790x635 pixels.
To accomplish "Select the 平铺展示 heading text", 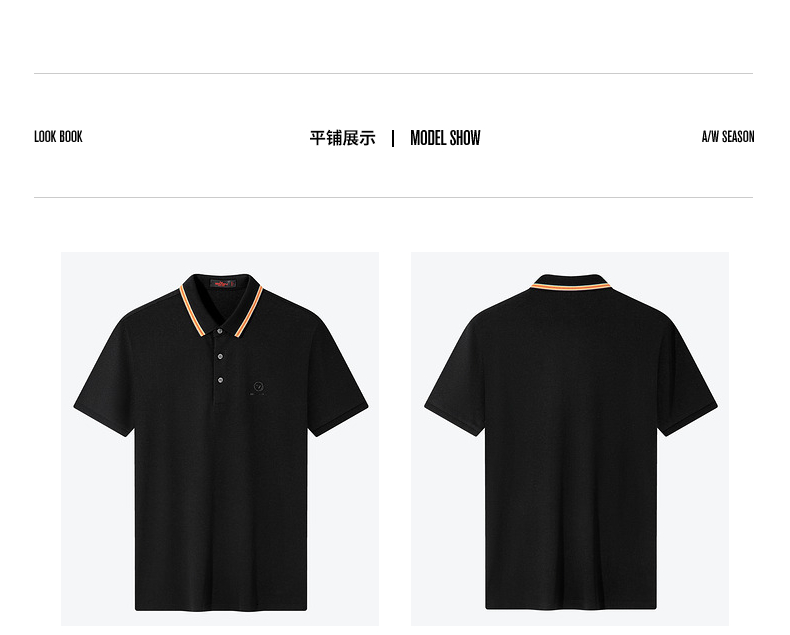I will (x=343, y=138).
